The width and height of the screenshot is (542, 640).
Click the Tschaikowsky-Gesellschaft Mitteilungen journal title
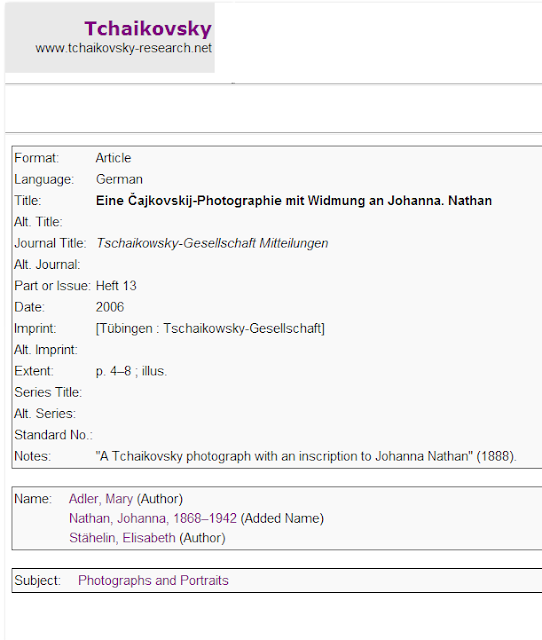[x=212, y=243]
